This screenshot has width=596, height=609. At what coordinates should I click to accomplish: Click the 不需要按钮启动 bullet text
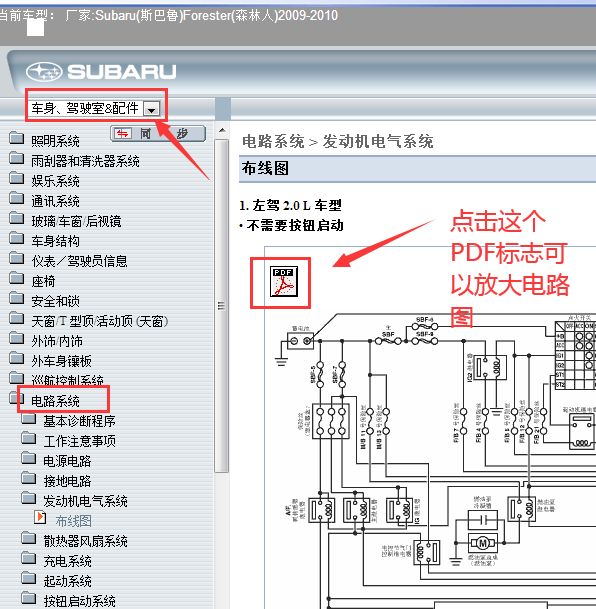[x=295, y=225]
